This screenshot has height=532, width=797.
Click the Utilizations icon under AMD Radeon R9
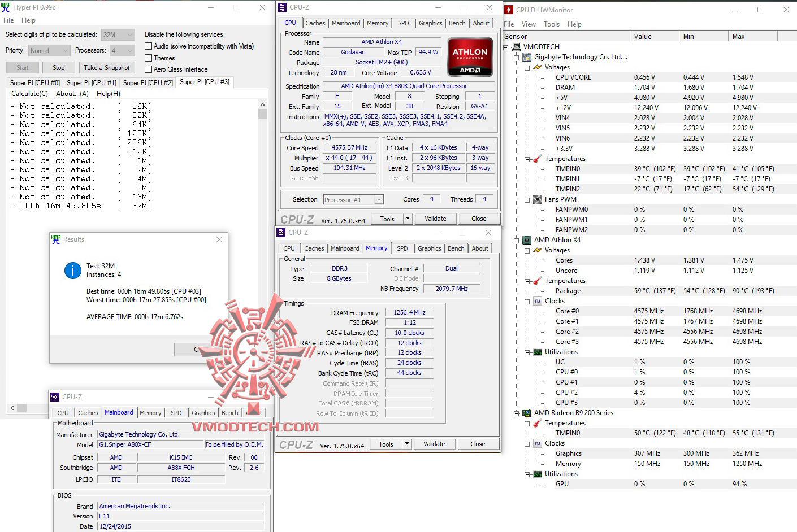(538, 474)
